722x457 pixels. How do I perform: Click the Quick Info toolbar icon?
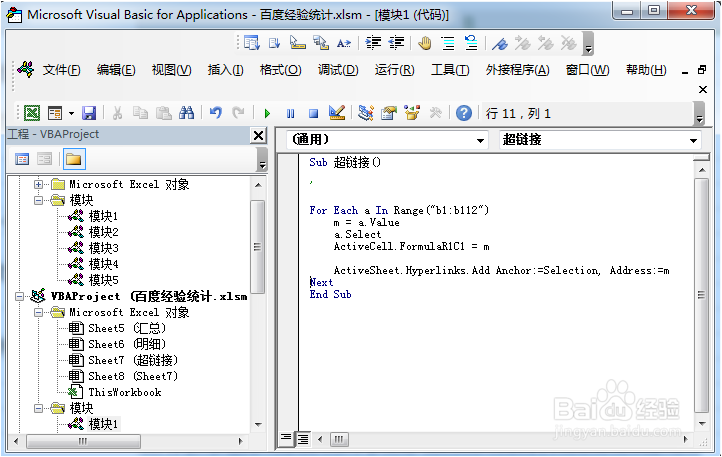[x=297, y=43]
